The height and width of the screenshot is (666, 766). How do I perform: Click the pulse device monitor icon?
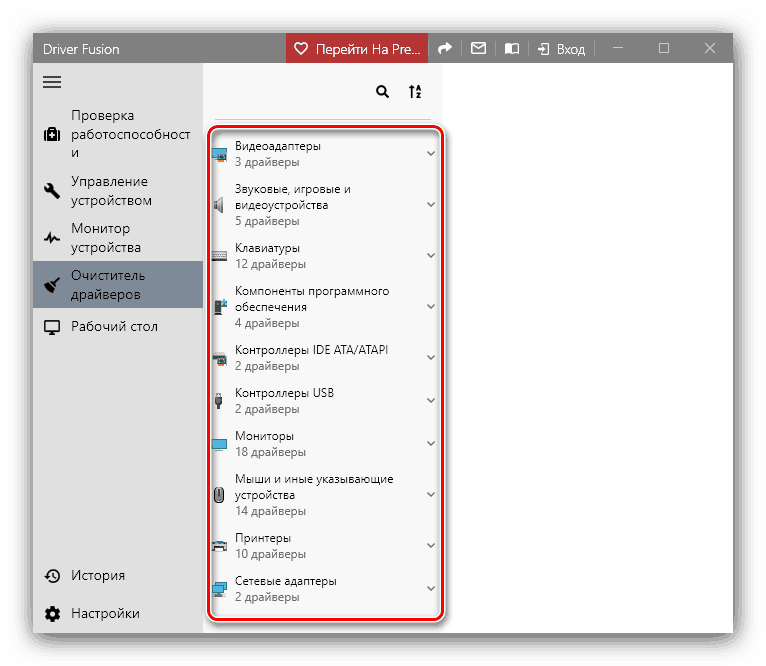52,238
